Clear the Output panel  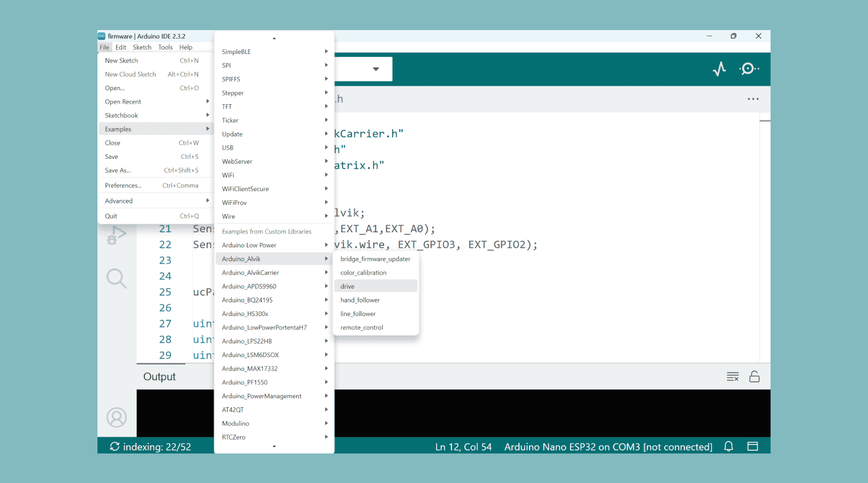(x=732, y=377)
